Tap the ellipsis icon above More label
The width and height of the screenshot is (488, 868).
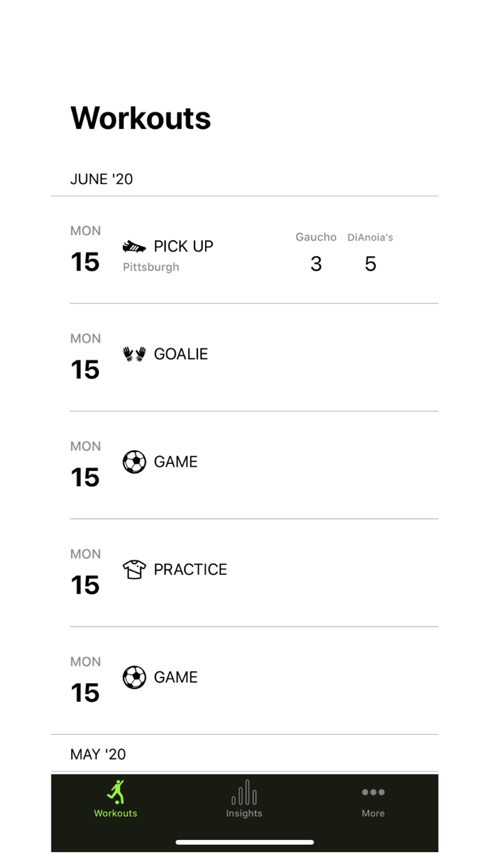coord(373,792)
